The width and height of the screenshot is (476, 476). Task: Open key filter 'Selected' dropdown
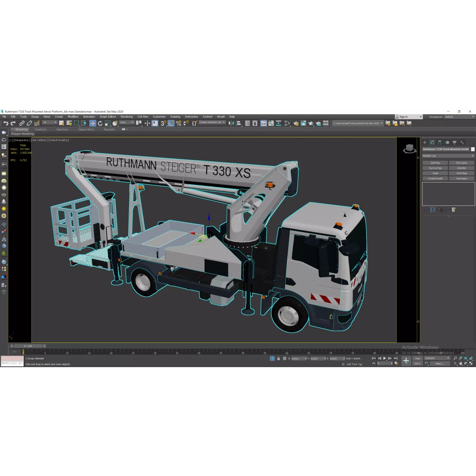[437, 358]
